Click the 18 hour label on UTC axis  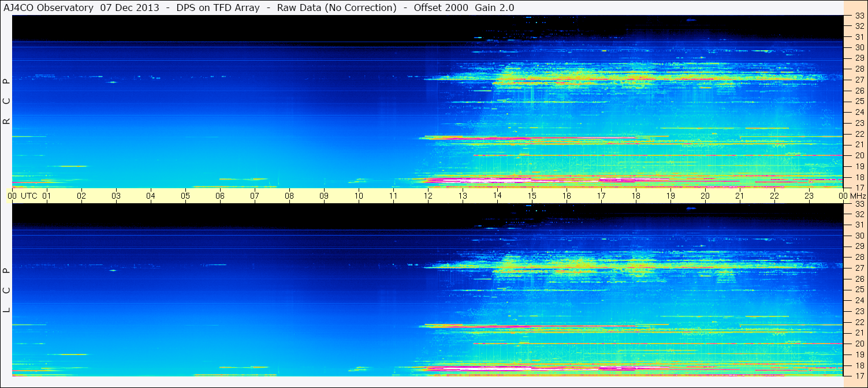click(x=636, y=196)
